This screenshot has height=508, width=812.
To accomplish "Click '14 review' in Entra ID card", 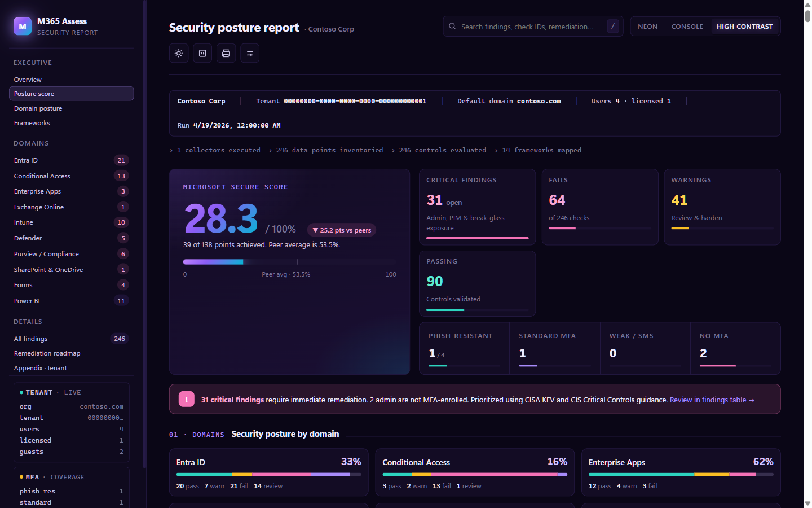I will (x=268, y=486).
